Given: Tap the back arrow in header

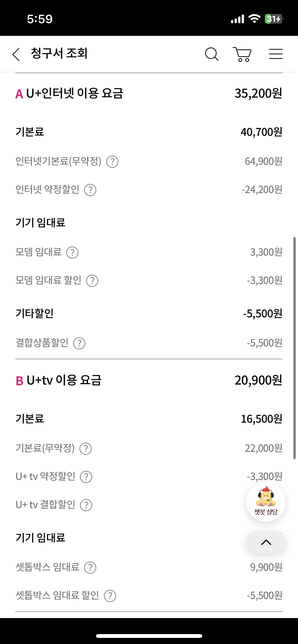Looking at the screenshot, I should pyautogui.click(x=16, y=54).
